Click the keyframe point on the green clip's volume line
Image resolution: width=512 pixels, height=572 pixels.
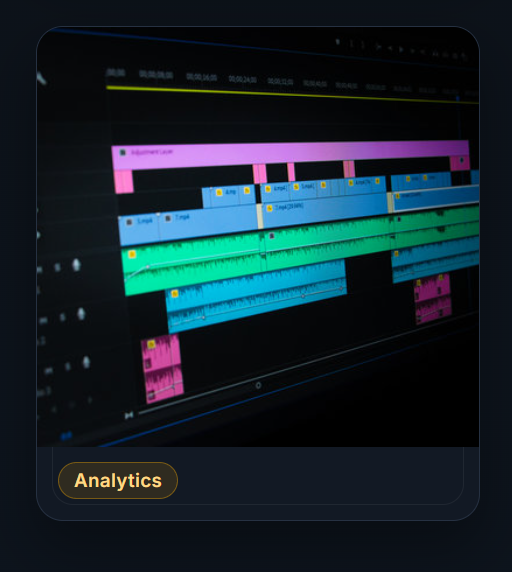click(148, 267)
